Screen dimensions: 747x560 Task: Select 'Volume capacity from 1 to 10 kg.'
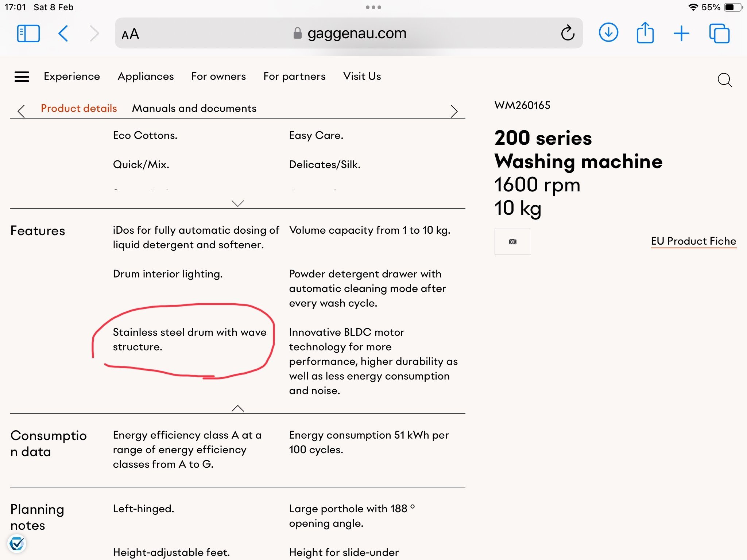pyautogui.click(x=370, y=230)
